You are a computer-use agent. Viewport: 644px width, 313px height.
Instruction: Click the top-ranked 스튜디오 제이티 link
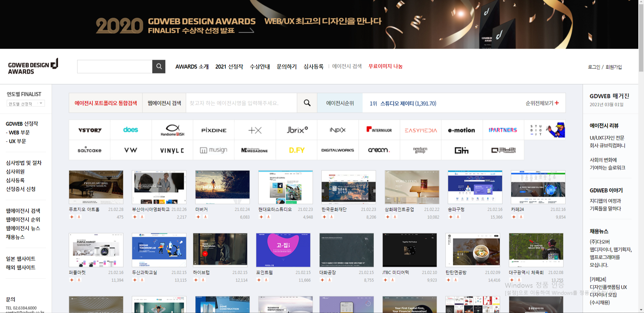pos(408,103)
